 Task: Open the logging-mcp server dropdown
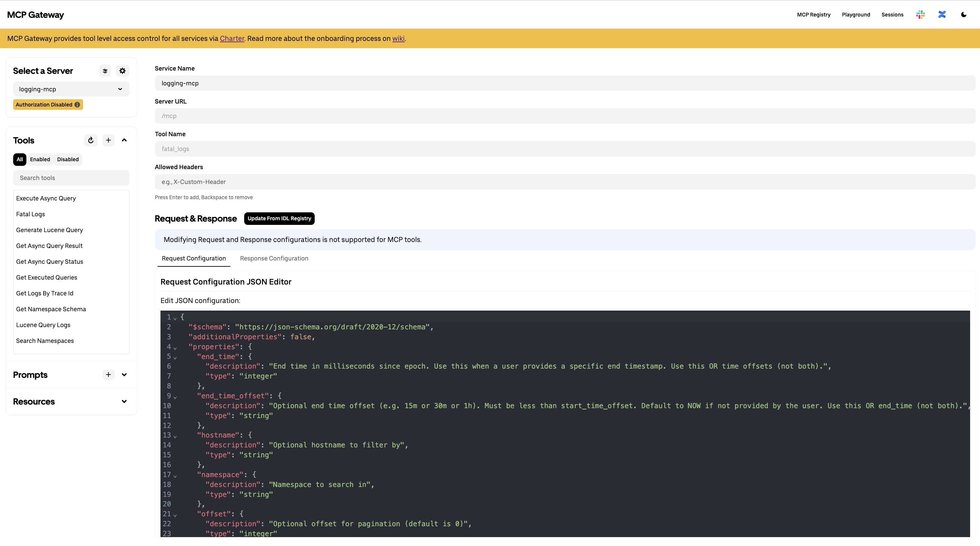point(71,89)
